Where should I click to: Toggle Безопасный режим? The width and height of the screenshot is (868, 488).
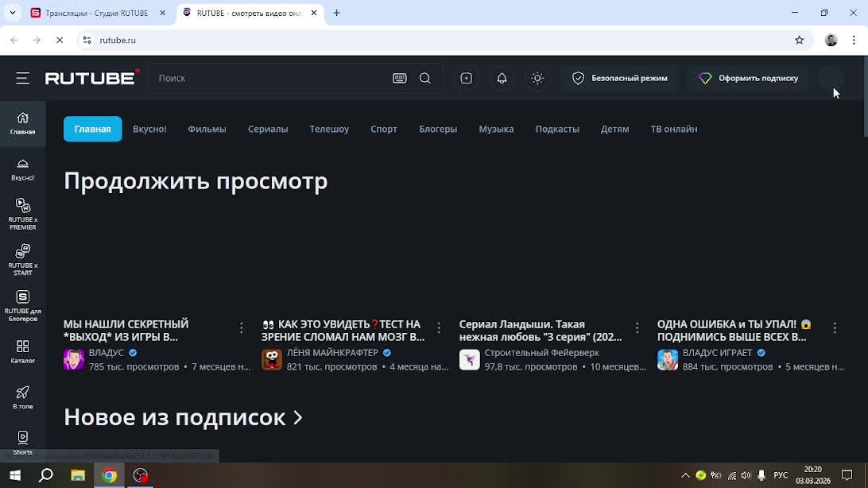[x=619, y=78]
